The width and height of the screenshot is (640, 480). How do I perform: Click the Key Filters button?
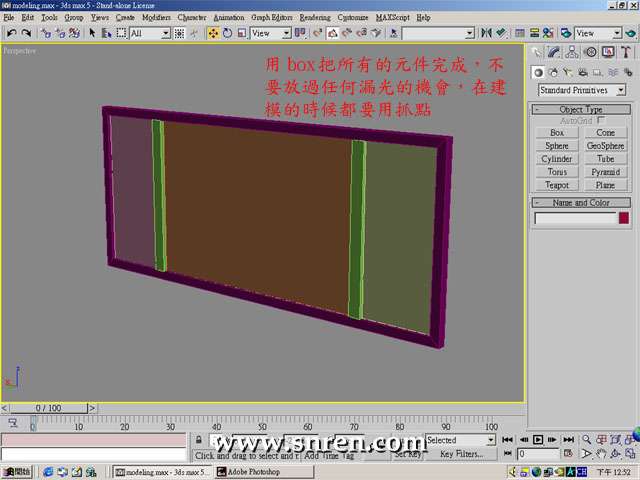[461, 454]
